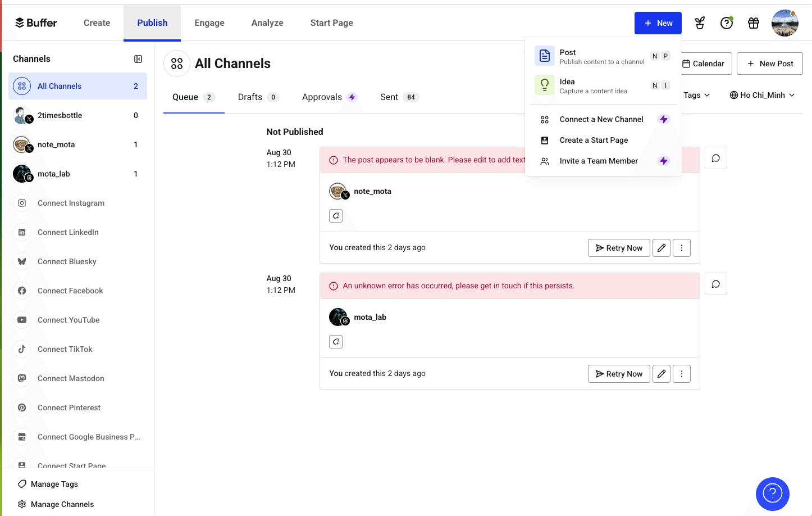Image resolution: width=812 pixels, height=516 pixels.
Task: Click the Bluesky butterfly icon
Action: click(x=22, y=261)
